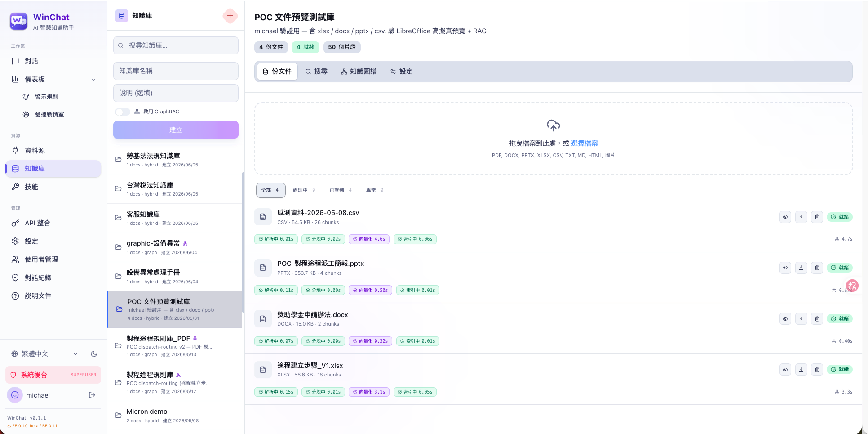The width and height of the screenshot is (868, 434).
Task: Select the graphic-設備異常 knowledge base
Action: click(x=175, y=247)
